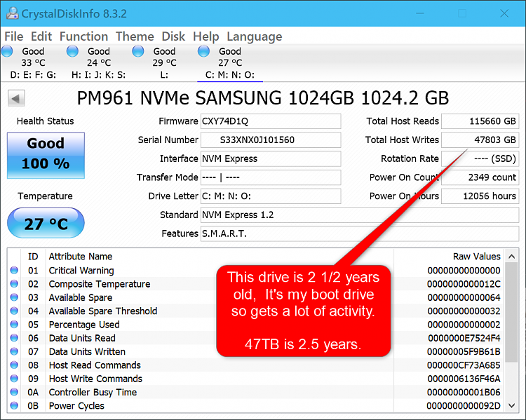526x420 pixels.
Task: Click the Serial Number field
Action: [x=271, y=140]
